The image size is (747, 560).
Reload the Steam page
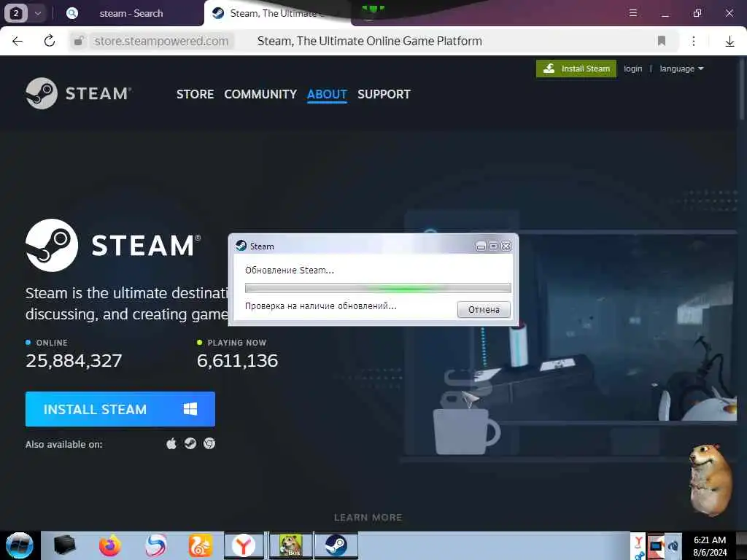tap(49, 41)
